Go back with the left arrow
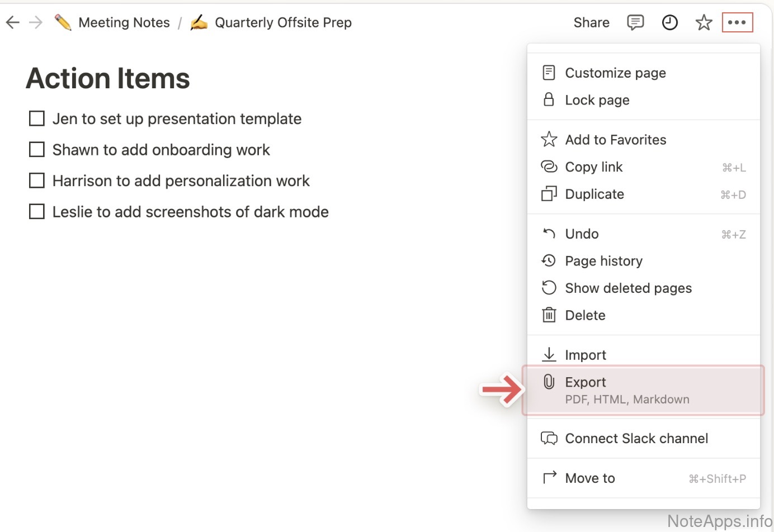Image resolution: width=774 pixels, height=532 pixels. point(12,22)
